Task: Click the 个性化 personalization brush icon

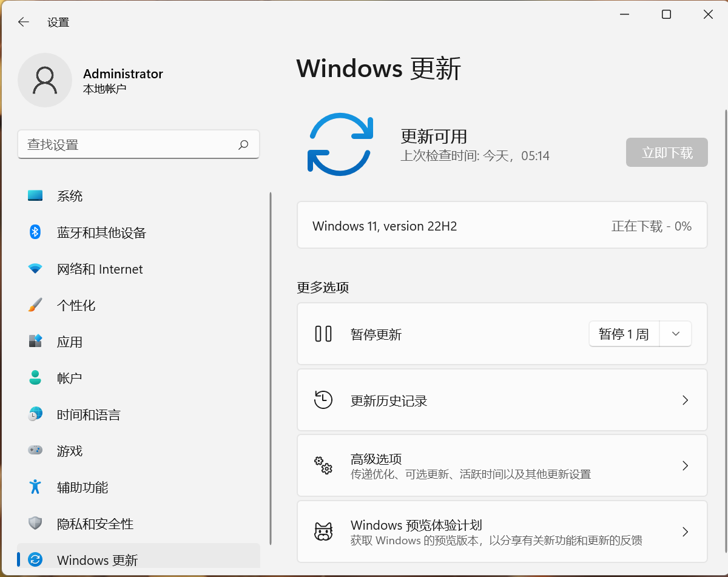Action: tap(36, 305)
